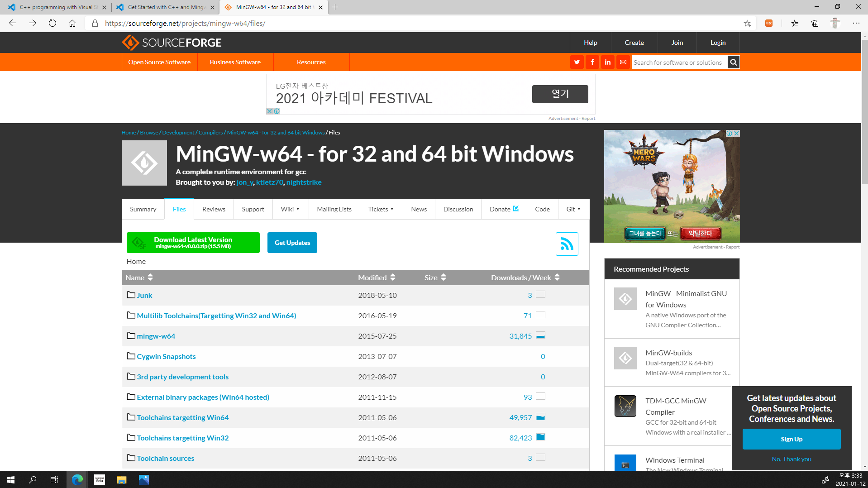
Task: Click the email newsletter icon
Action: pyautogui.click(x=623, y=62)
